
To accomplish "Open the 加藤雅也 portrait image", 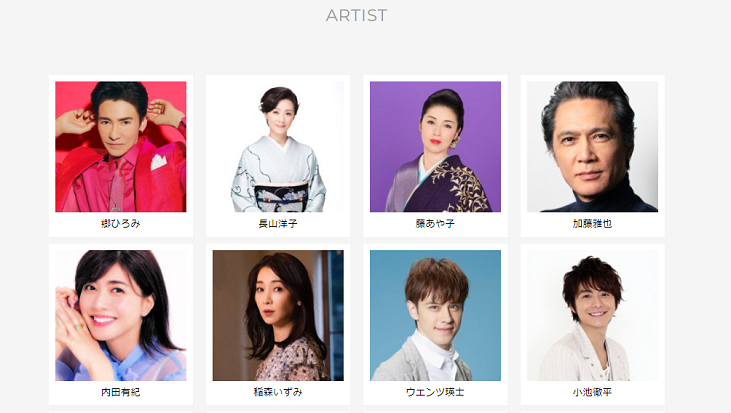I will coord(593,147).
